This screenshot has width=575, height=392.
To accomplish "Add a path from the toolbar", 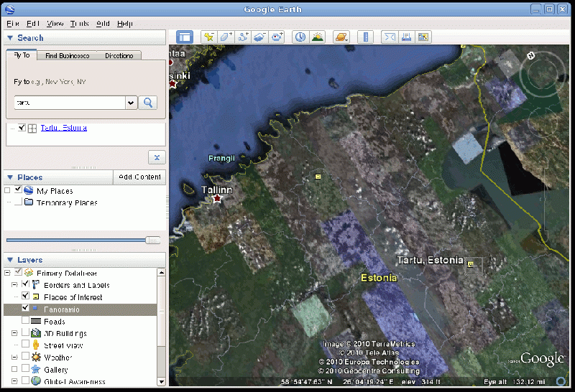I will pos(243,37).
